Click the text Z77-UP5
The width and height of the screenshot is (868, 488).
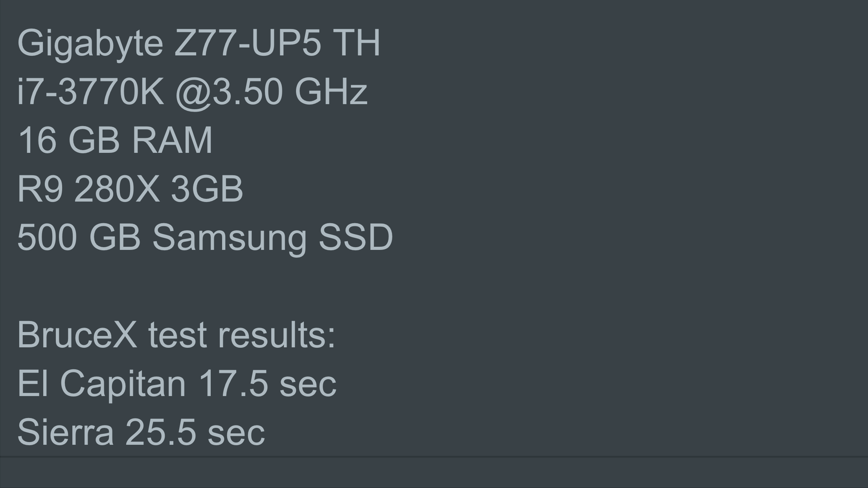pos(248,42)
